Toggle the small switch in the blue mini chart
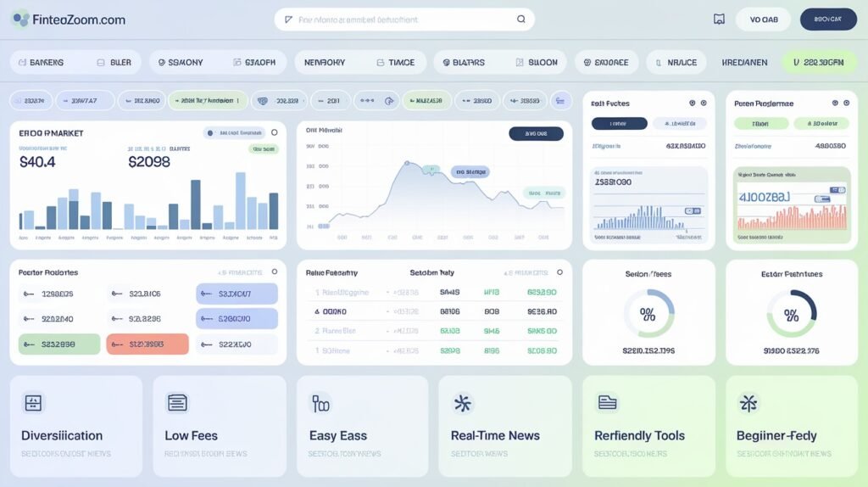 click(x=693, y=211)
